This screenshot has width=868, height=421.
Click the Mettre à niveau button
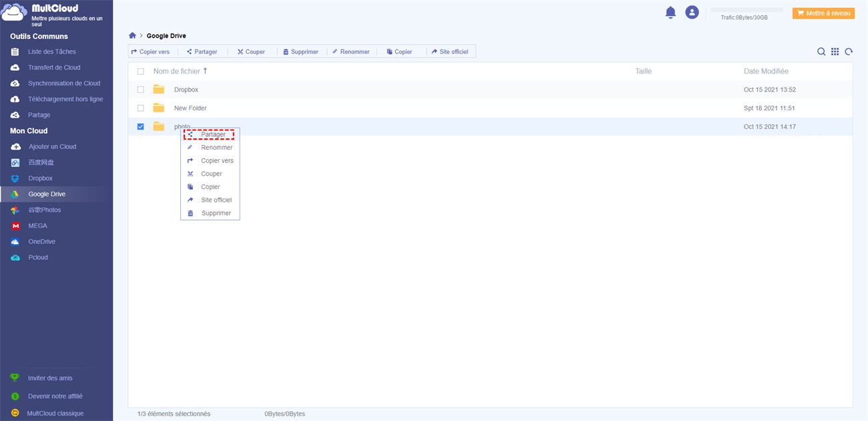(x=823, y=13)
